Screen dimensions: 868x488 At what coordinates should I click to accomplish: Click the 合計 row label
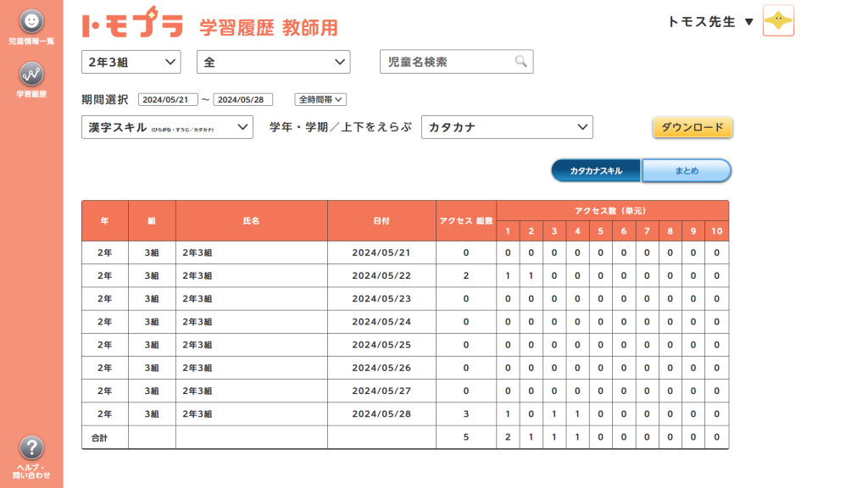click(x=100, y=438)
